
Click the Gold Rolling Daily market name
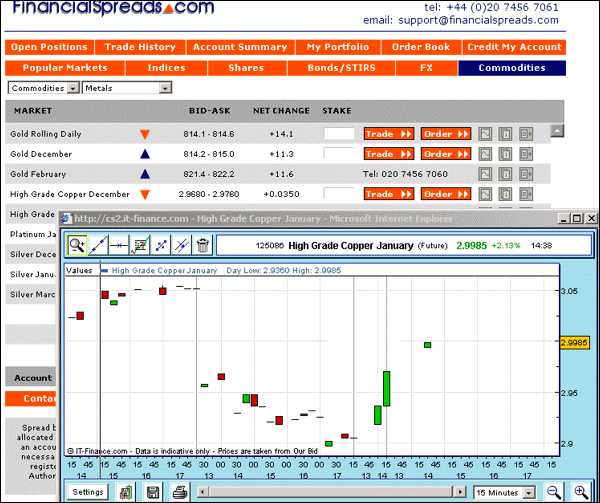pos(46,134)
